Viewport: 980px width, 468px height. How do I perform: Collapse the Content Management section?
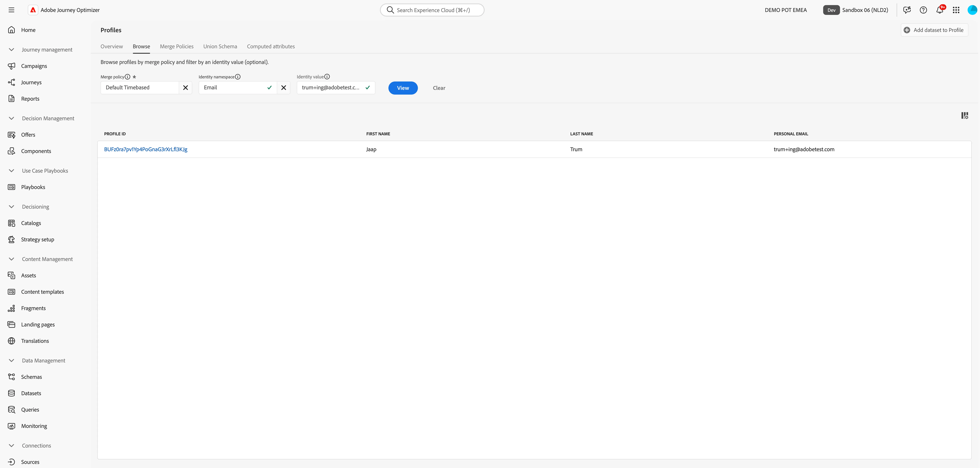(x=11, y=259)
